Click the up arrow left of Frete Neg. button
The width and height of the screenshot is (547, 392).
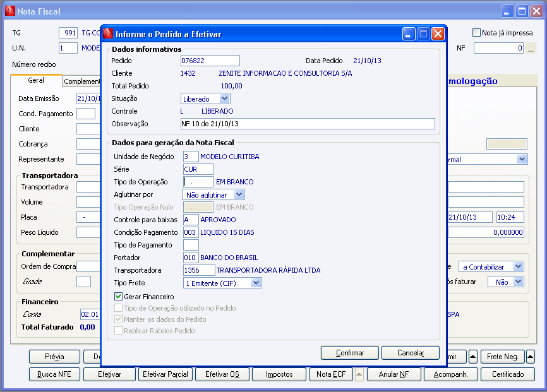pyautogui.click(x=473, y=357)
